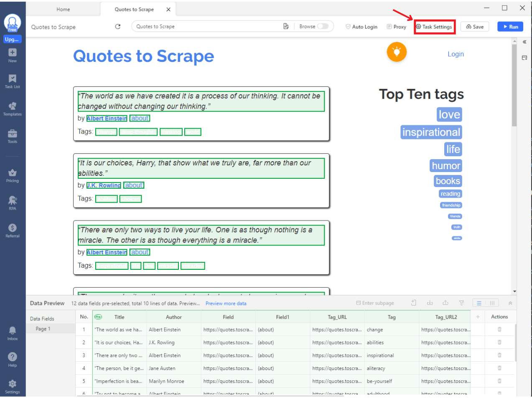Click the Preview more data link

tap(226, 304)
